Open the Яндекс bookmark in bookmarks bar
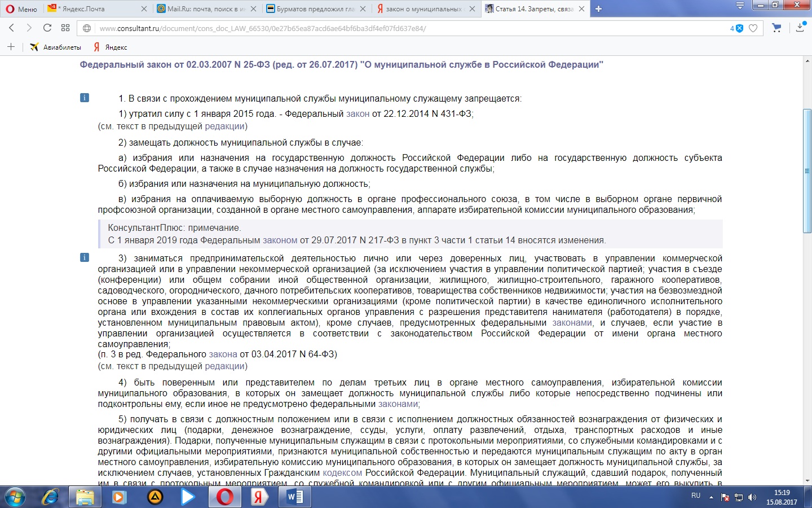 point(111,47)
